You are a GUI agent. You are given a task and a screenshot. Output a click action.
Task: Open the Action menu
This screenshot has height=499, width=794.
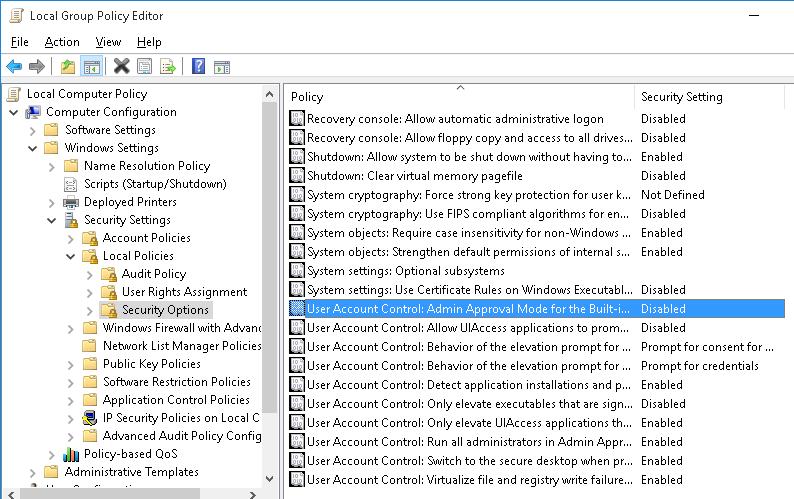pyautogui.click(x=62, y=42)
